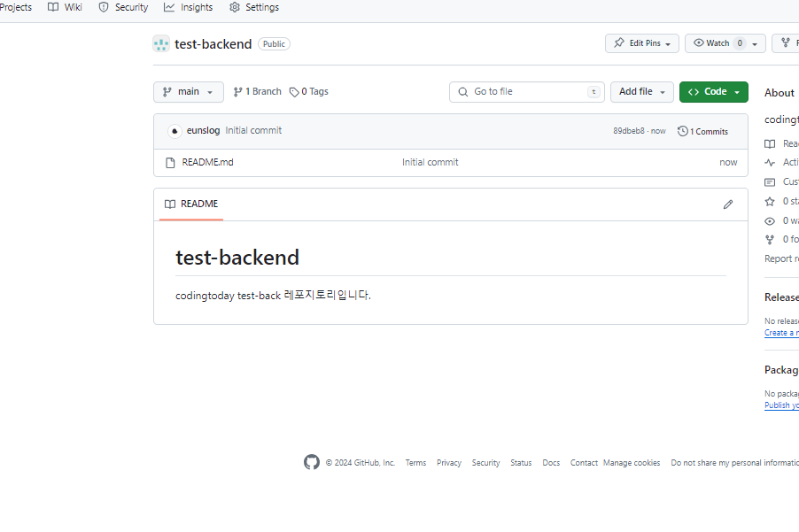This screenshot has height=532, width=799.
Task: Open commit hash 89dbeb8
Action: coord(629,131)
